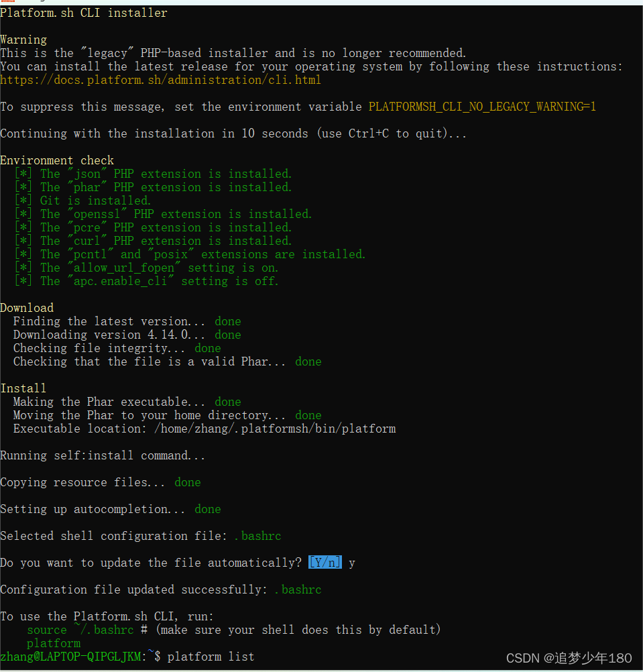Click the 'Install' section heading
The image size is (643, 672).
tap(23, 388)
